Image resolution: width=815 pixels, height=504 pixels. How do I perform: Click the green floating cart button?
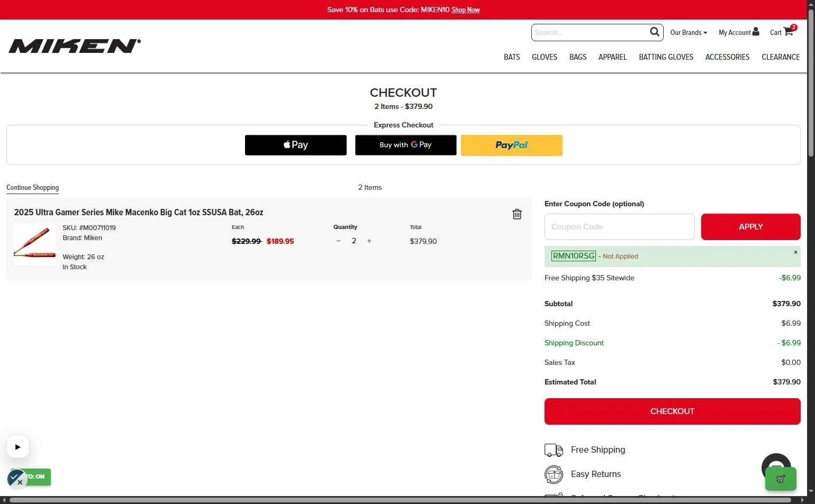[781, 479]
